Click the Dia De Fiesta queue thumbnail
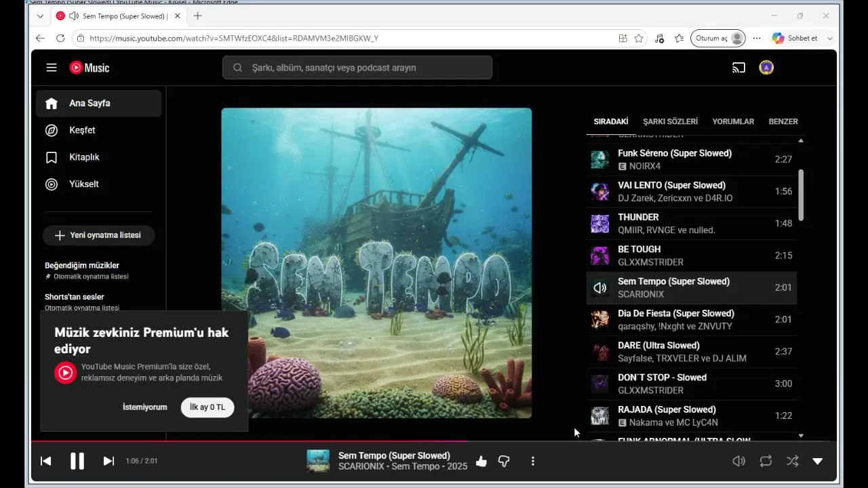The width and height of the screenshot is (868, 488). coord(599,319)
